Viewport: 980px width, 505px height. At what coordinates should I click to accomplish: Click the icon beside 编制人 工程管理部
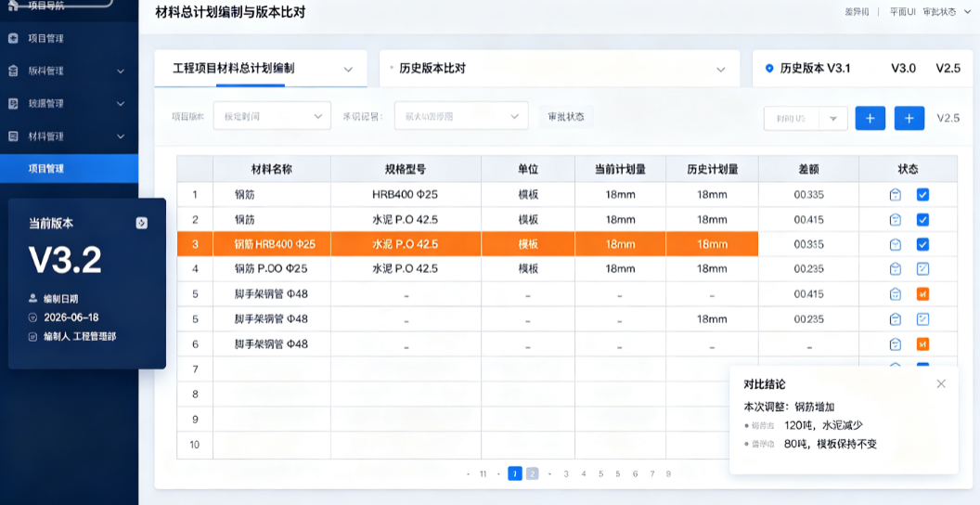click(33, 337)
